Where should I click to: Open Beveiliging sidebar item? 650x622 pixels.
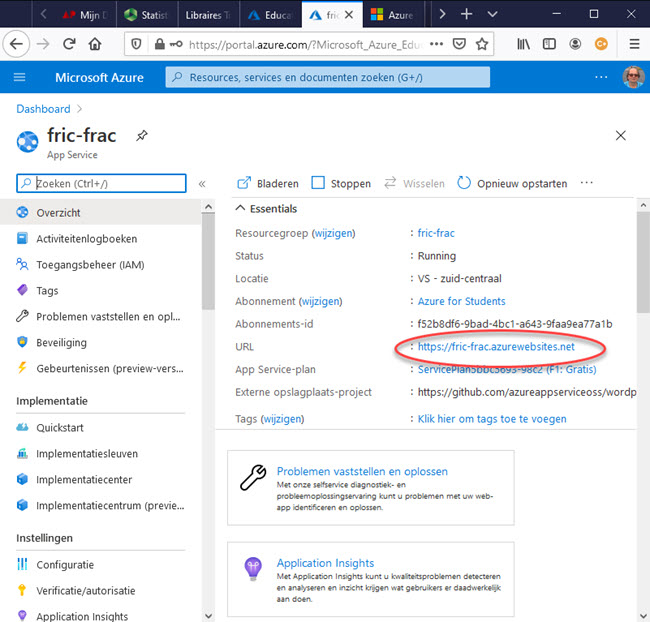pyautogui.click(x=61, y=342)
